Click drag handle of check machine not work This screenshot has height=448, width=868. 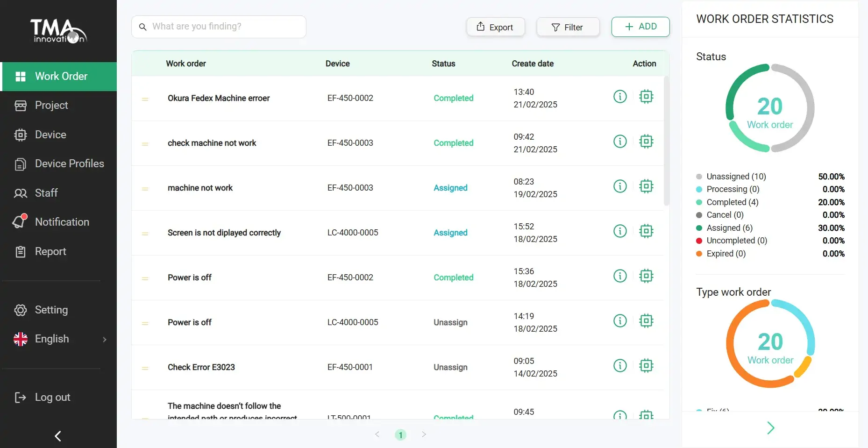click(x=145, y=144)
